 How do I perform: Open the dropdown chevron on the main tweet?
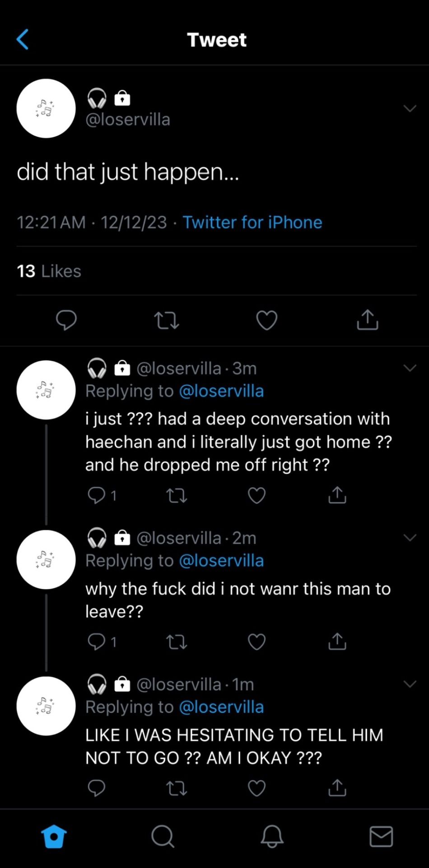point(410,108)
